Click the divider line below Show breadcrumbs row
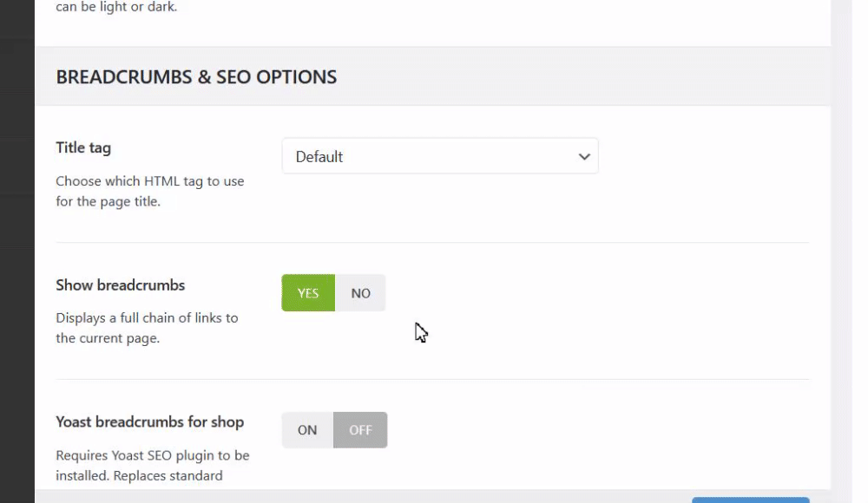Screen dimensions: 868x503 coord(432,379)
